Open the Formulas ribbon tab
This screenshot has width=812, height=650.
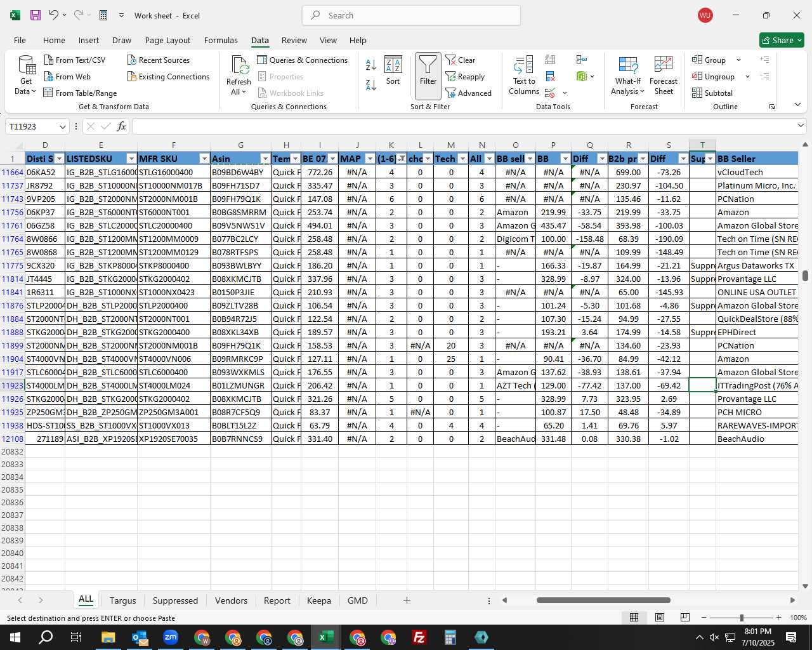221,40
